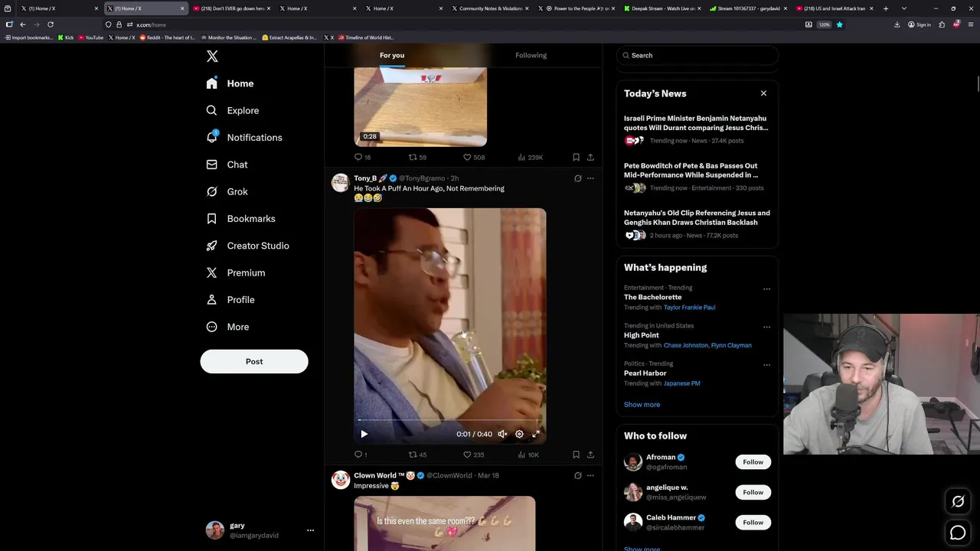Open the YouTube bookmark
The width and height of the screenshot is (980, 551).
pyautogui.click(x=91, y=37)
